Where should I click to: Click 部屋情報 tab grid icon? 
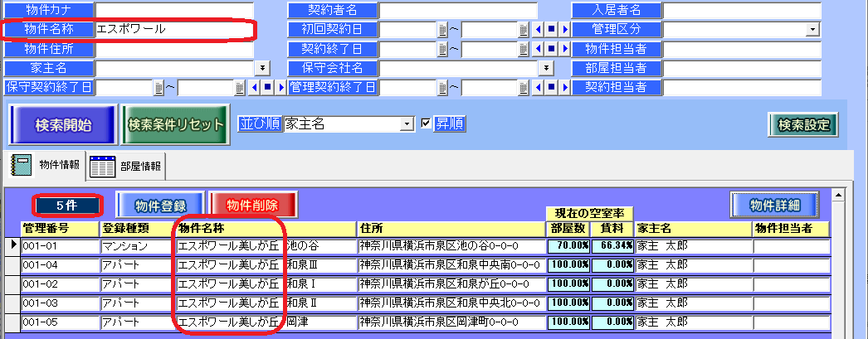[101, 166]
